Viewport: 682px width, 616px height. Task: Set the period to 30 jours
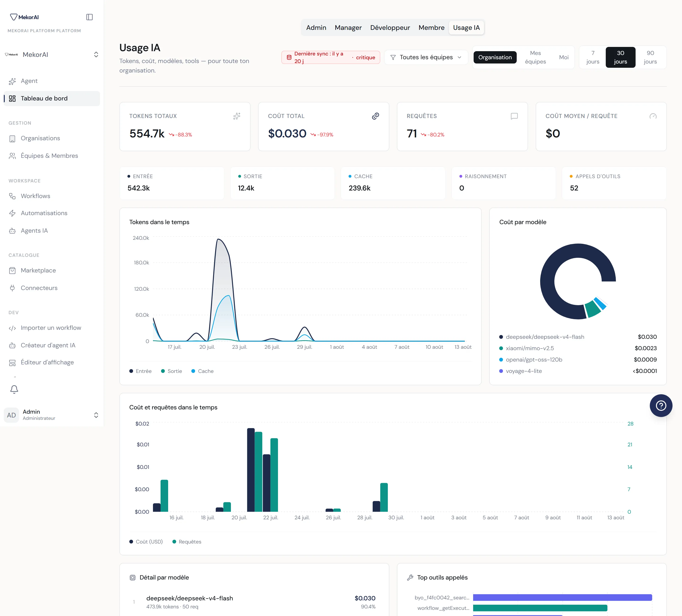pos(620,58)
